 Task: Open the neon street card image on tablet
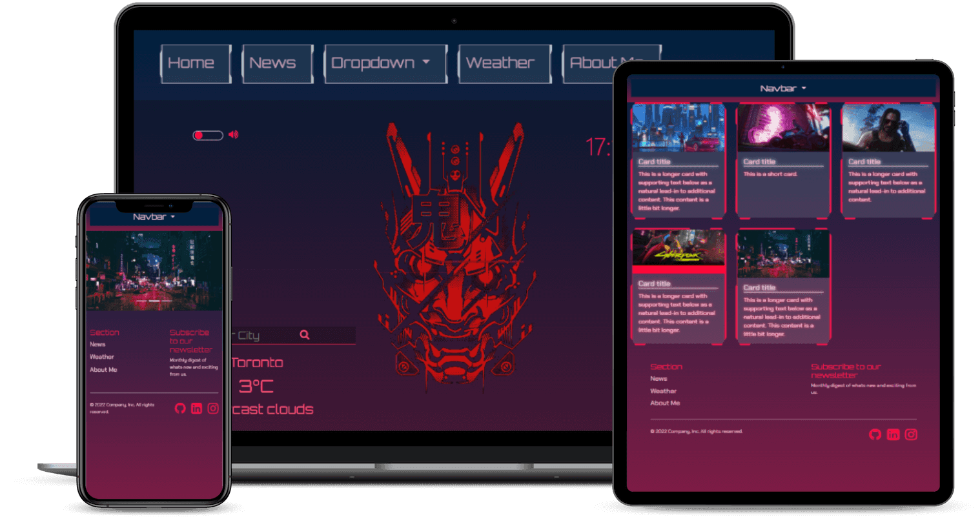pos(783,254)
